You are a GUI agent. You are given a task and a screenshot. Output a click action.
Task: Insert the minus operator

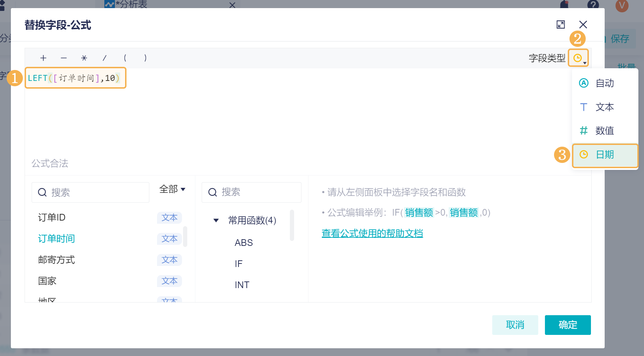pyautogui.click(x=64, y=58)
